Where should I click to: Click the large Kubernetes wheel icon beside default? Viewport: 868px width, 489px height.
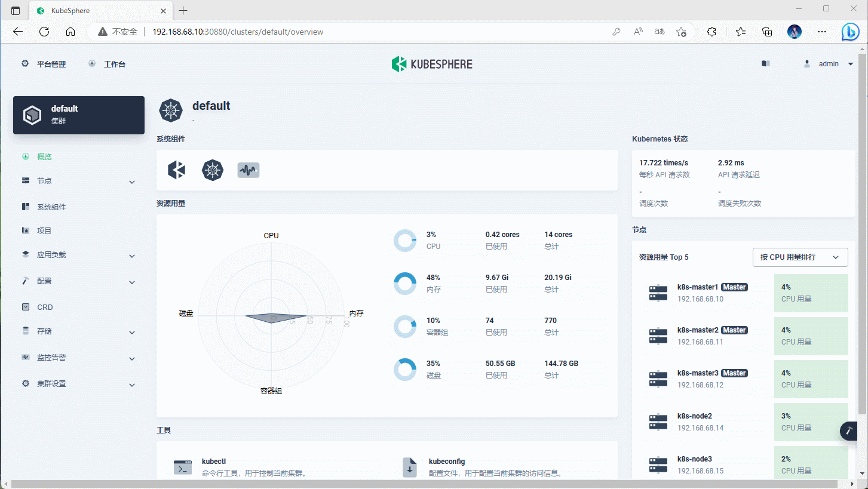pos(171,110)
